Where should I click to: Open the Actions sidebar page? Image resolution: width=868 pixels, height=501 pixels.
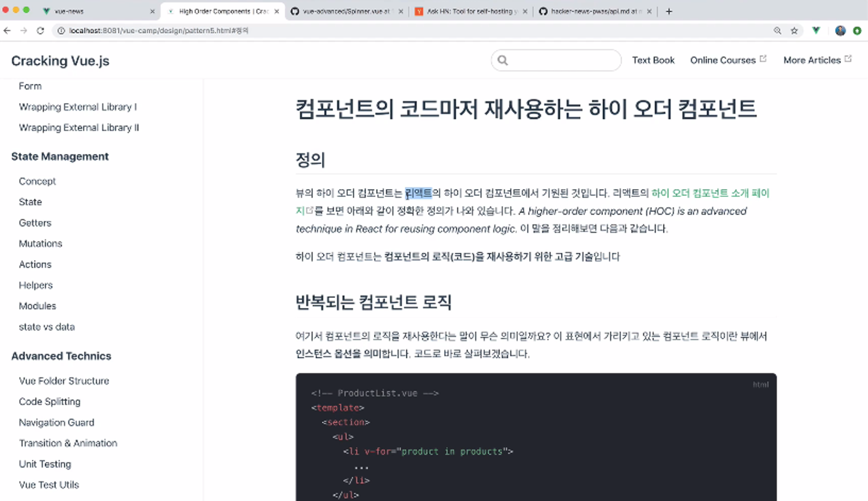pyautogui.click(x=35, y=264)
